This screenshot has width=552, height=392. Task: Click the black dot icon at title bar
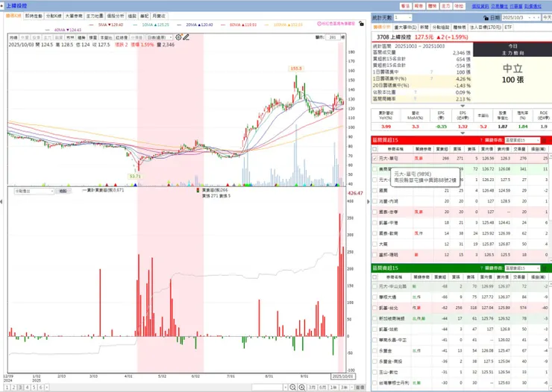pos(1,6)
